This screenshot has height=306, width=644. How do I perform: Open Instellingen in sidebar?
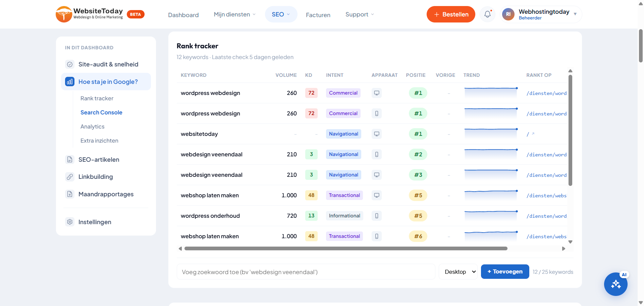point(106,222)
